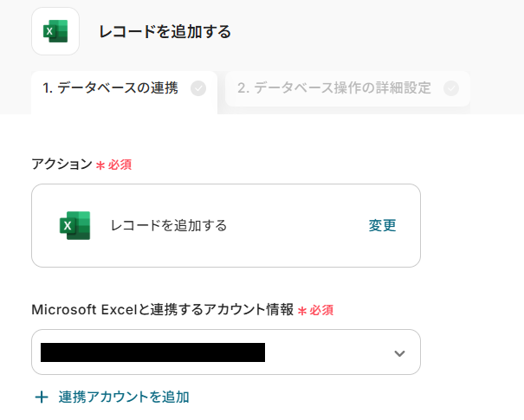Click the 連携アカウントを追加 link

(x=124, y=397)
